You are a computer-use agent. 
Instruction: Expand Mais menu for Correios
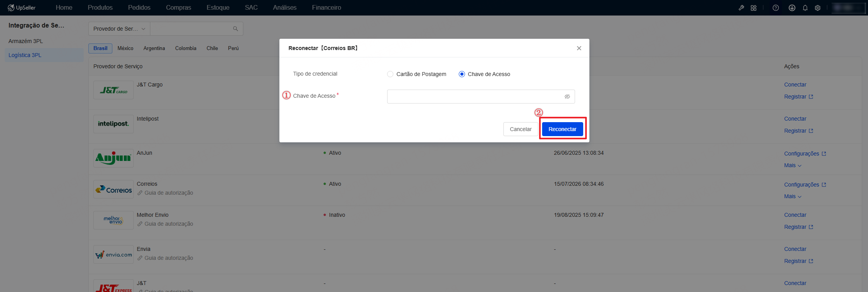click(792, 196)
